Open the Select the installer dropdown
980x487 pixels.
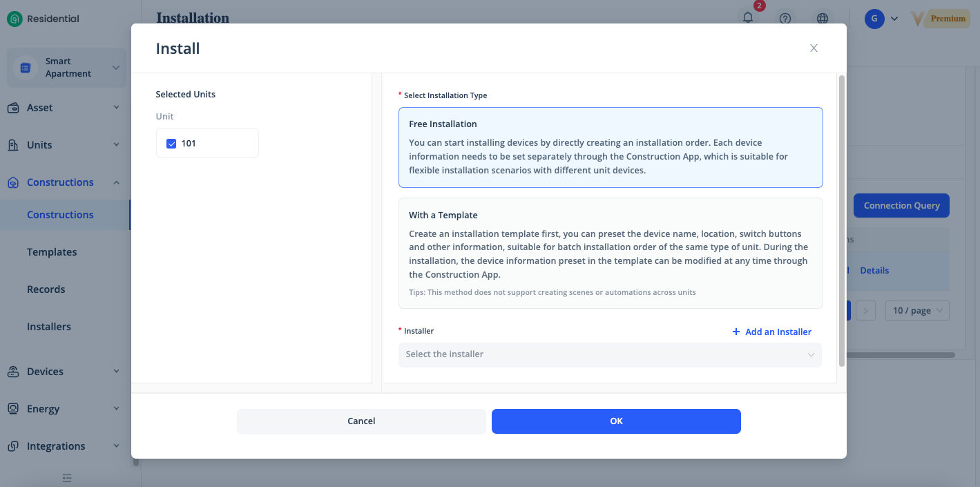[611, 354]
